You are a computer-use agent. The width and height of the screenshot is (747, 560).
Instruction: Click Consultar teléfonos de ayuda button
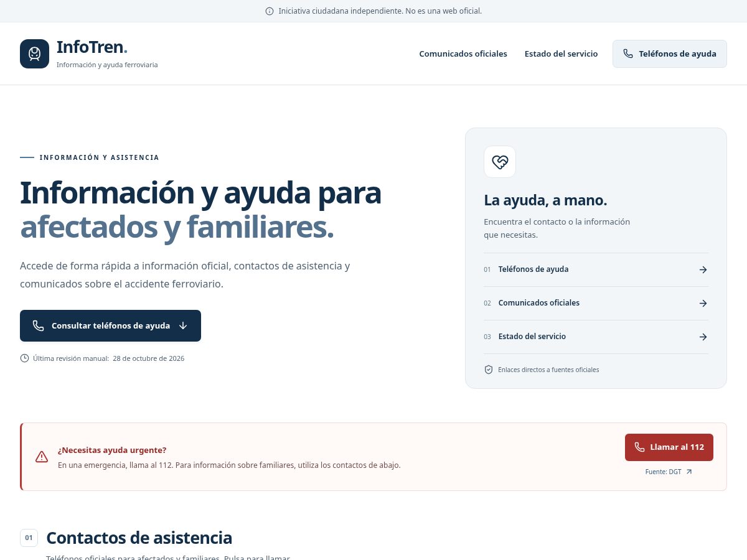click(x=110, y=325)
